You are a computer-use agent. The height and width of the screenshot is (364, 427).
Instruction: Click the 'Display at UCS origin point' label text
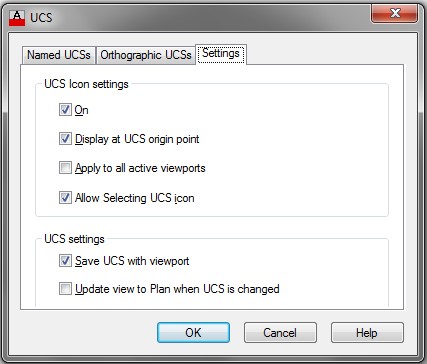point(137,139)
